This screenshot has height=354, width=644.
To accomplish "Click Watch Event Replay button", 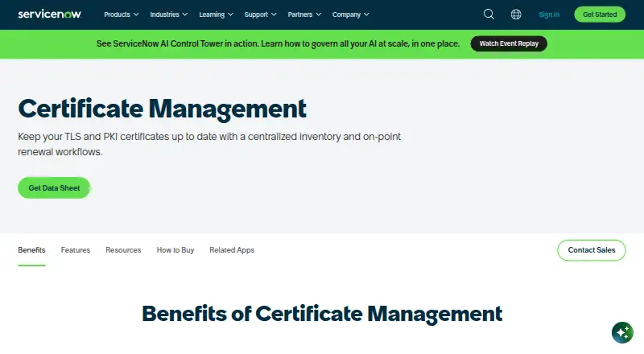I will pos(509,43).
